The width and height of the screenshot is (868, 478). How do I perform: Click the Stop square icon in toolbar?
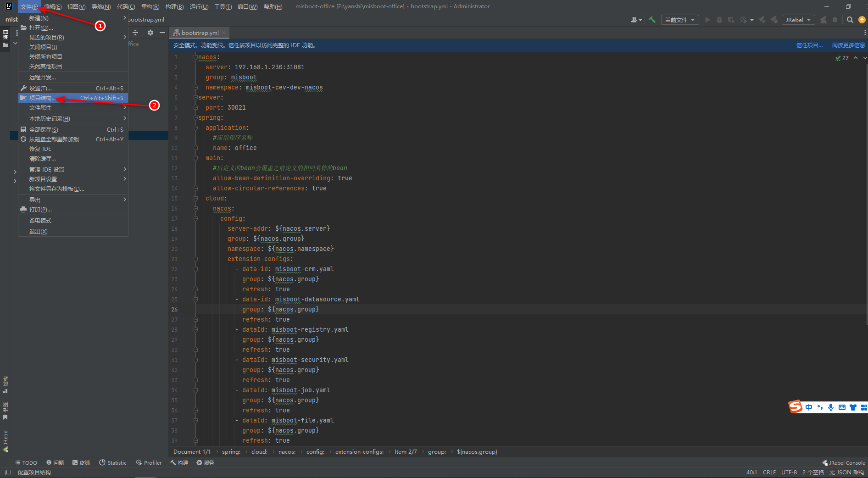click(x=835, y=20)
